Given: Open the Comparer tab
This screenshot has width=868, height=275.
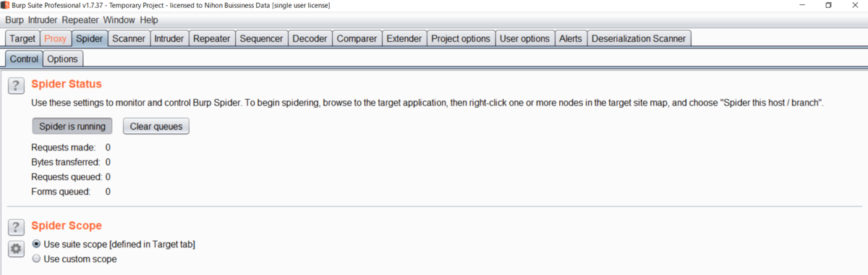Looking at the screenshot, I should [x=357, y=38].
